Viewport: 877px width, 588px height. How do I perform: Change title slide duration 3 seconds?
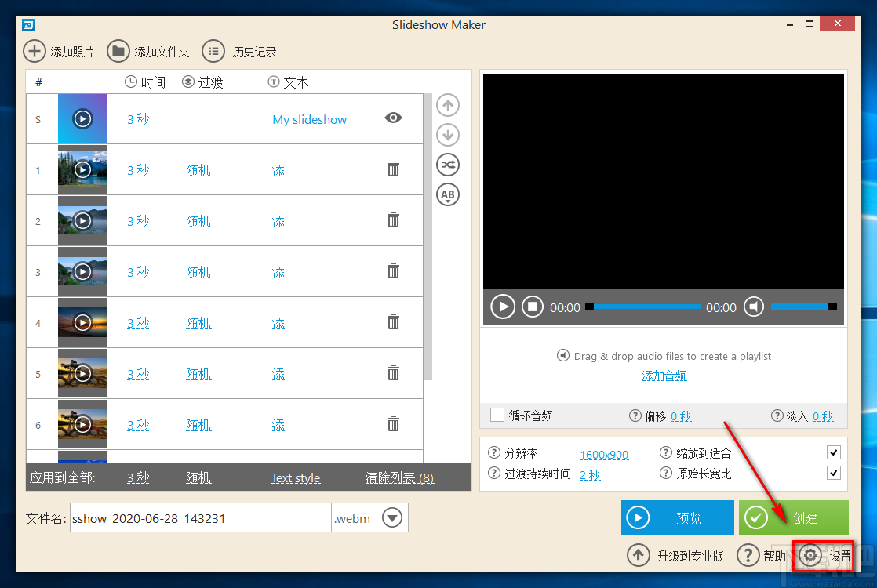138,119
